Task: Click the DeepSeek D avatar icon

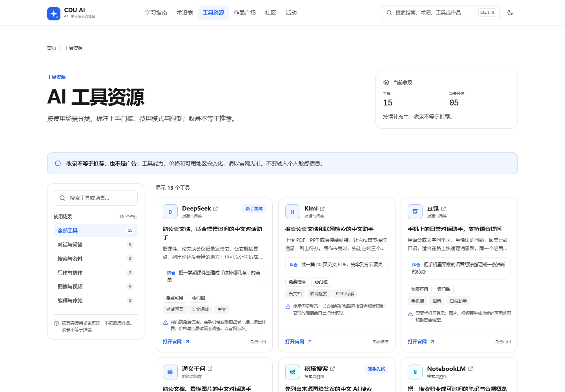Action: [170, 212]
